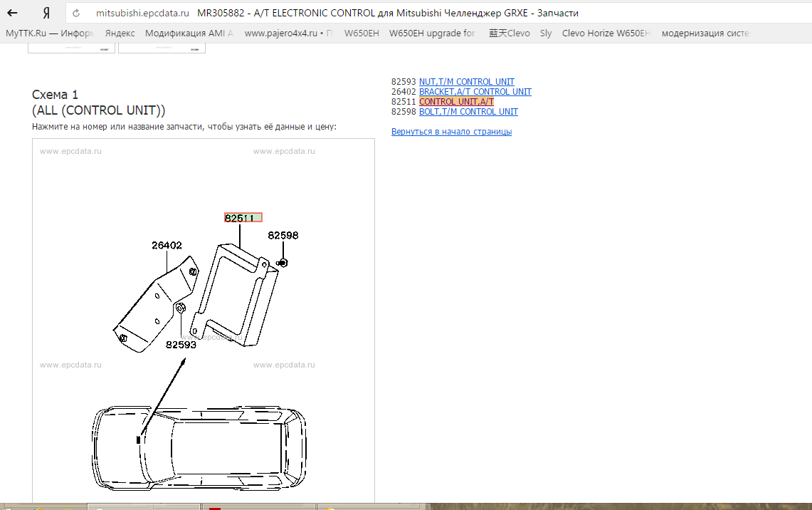The image size is (812, 510).
Task: Select part number 82511 on the diagram
Action: coord(243,218)
